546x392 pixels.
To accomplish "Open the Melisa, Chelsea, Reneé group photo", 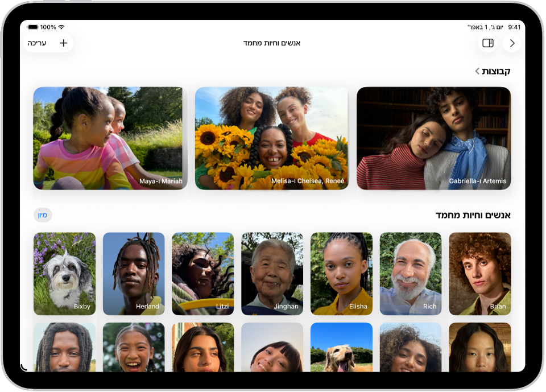I will [x=272, y=138].
